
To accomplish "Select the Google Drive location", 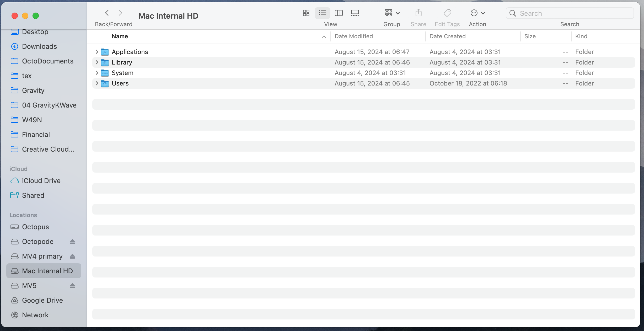I will click(42, 300).
